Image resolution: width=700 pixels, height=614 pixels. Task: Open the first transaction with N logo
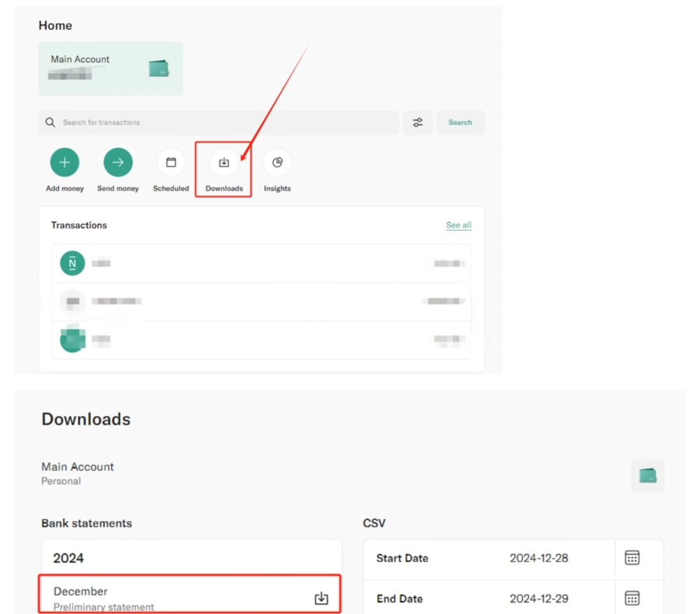click(x=261, y=264)
